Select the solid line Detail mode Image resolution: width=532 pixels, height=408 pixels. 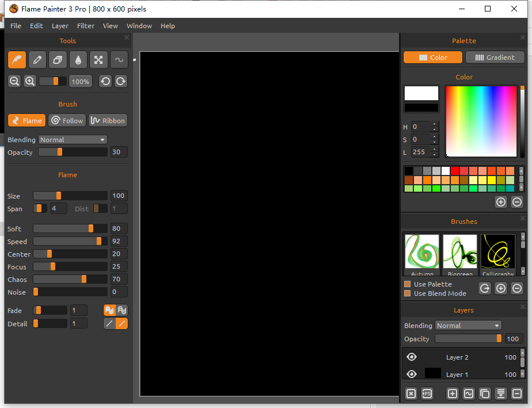click(122, 323)
